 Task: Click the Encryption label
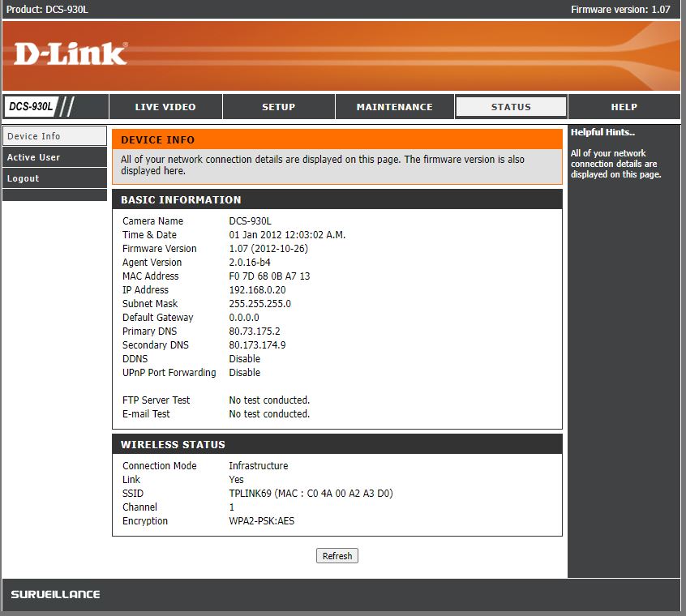[x=145, y=520]
